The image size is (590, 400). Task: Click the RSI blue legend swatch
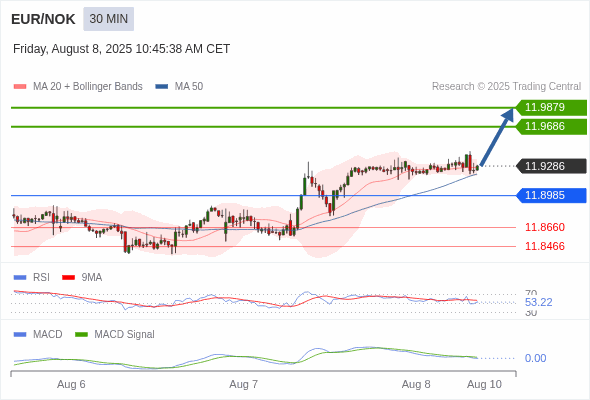point(20,278)
